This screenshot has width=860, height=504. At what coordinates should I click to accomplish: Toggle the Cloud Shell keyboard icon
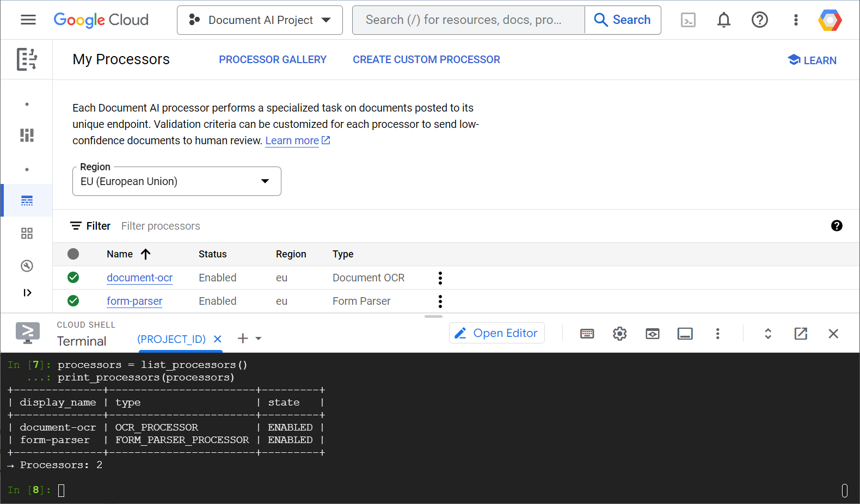(x=587, y=334)
